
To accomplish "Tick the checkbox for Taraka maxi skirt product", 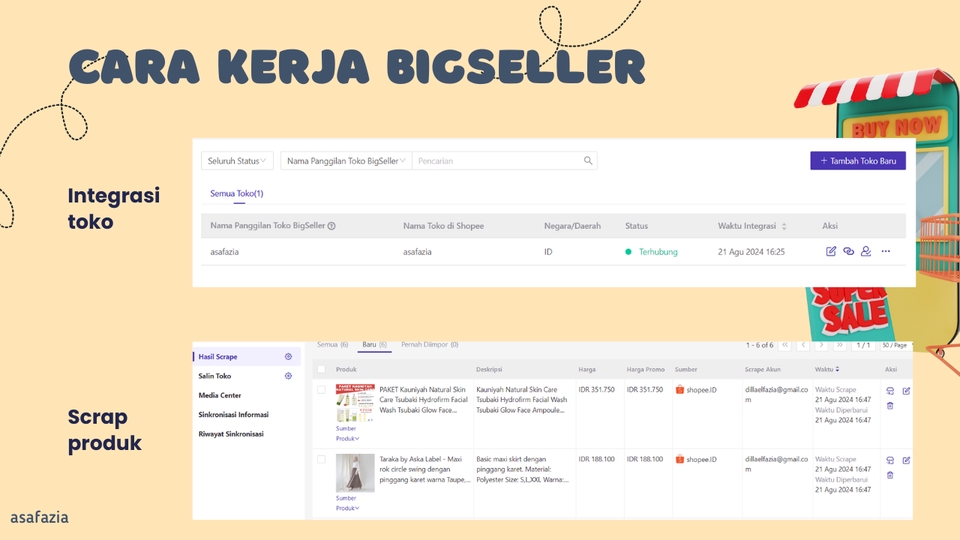I will click(x=321, y=459).
